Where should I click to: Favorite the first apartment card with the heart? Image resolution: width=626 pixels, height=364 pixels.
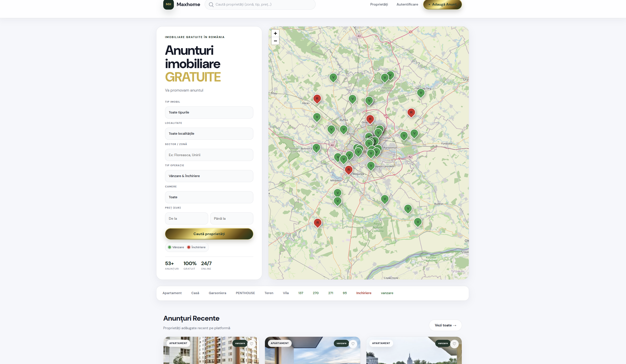point(252,344)
